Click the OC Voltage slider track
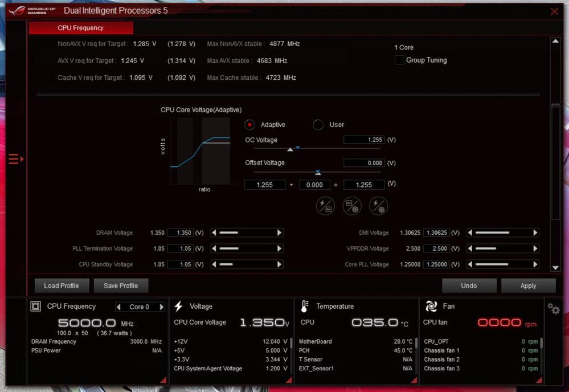Viewport: 569px width, 392px height. point(317,149)
